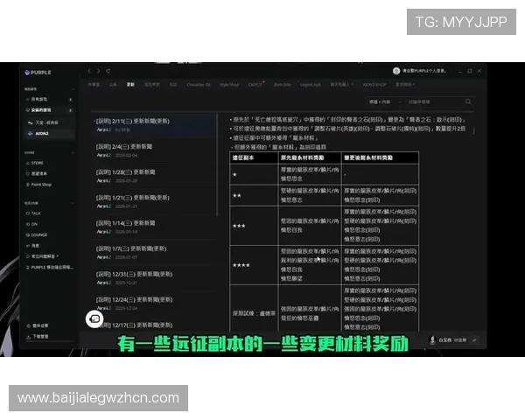
Task: Open the Legion Agit tab
Action: (311, 84)
